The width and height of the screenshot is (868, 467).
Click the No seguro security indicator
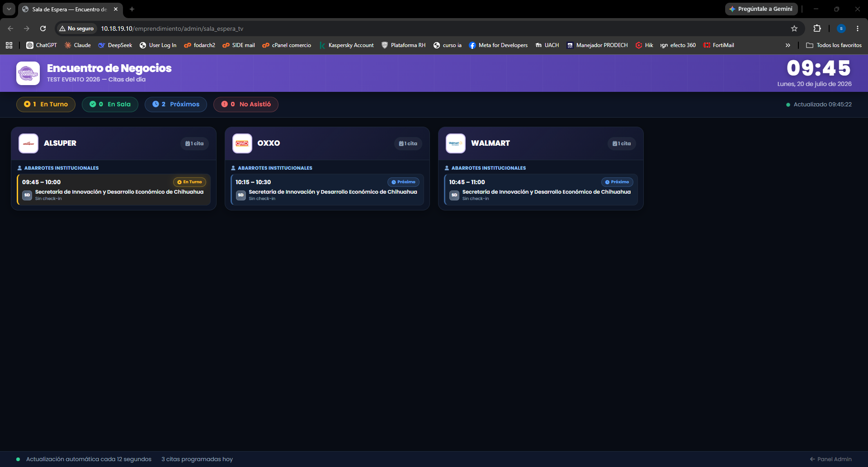pos(76,29)
